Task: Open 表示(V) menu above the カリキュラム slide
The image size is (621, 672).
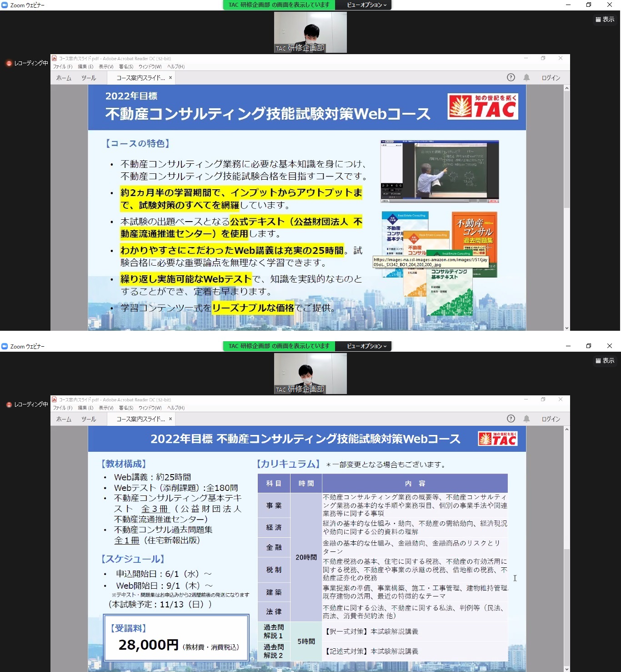Action: 106,408
